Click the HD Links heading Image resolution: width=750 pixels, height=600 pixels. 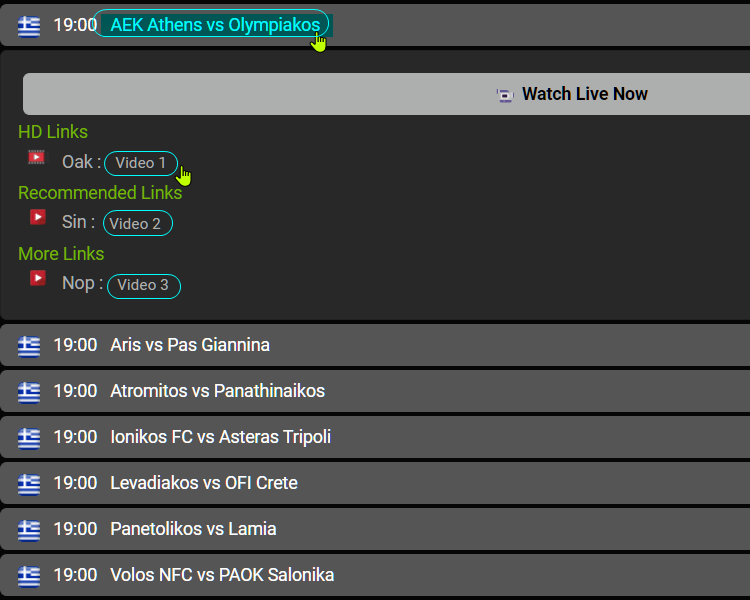pyautogui.click(x=53, y=132)
